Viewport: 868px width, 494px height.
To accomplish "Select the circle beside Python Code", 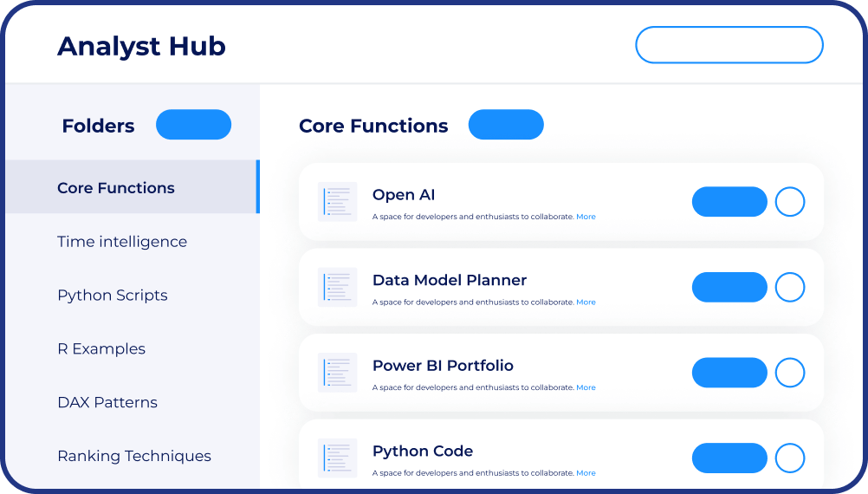I will point(789,458).
